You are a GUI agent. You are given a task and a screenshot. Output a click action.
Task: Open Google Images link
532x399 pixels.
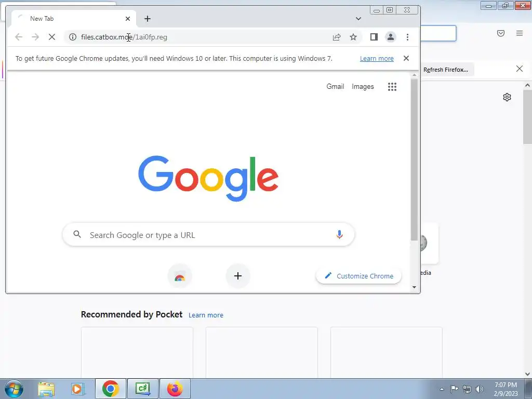(363, 87)
